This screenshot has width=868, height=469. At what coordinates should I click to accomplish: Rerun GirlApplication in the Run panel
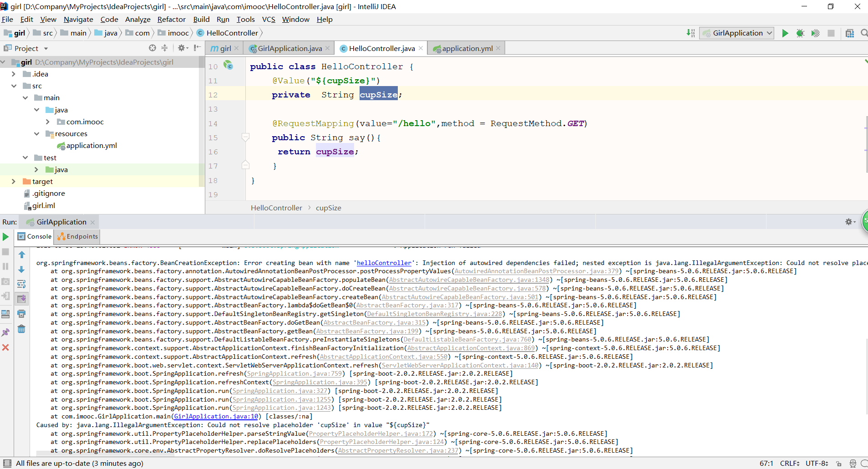tap(5, 237)
